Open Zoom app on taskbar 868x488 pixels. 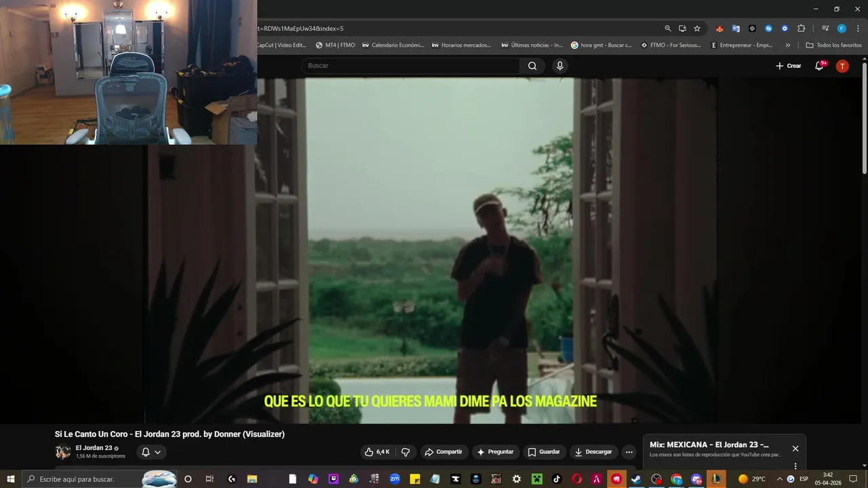pos(395,479)
